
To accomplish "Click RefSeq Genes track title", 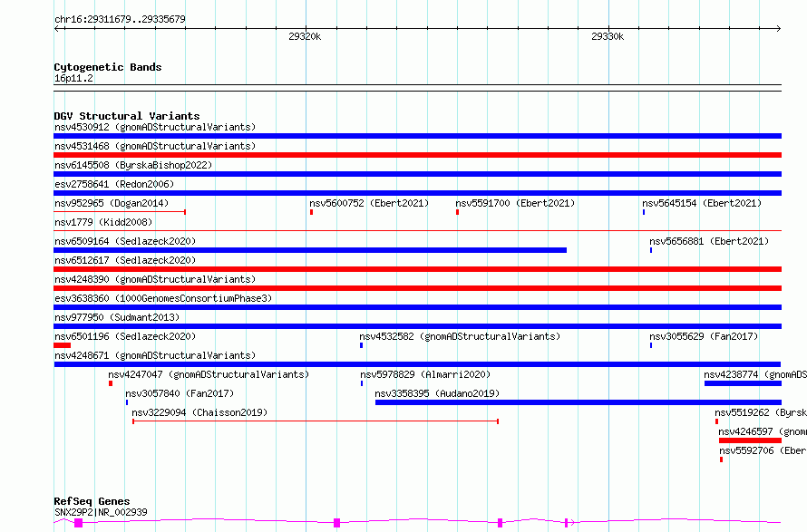I will click(92, 501).
